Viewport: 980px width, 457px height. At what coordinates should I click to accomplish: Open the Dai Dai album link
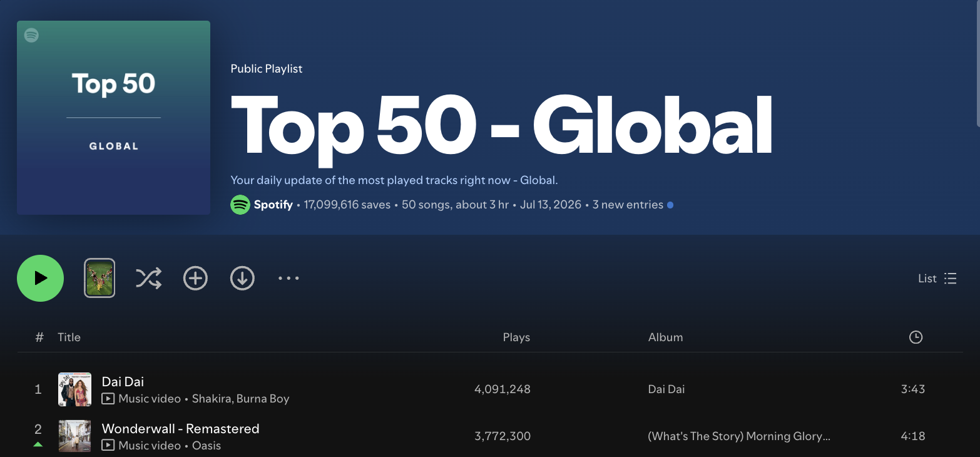(x=666, y=389)
